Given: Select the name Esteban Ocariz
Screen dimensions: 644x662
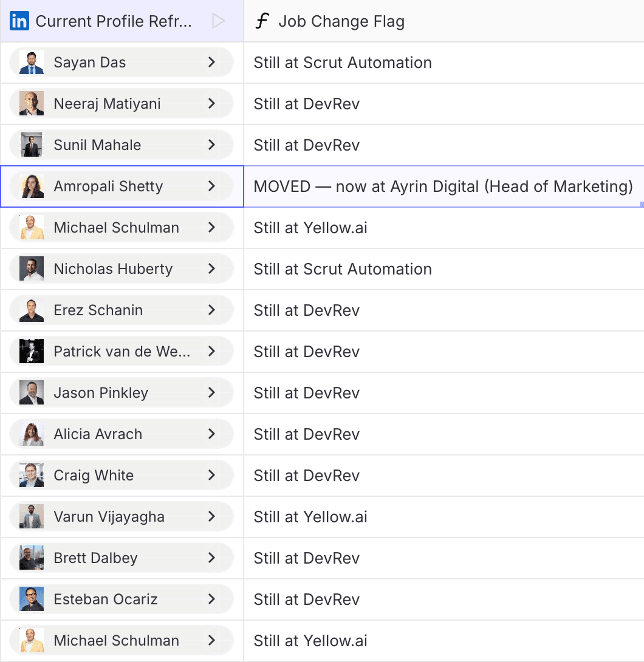Looking at the screenshot, I should (x=106, y=599).
